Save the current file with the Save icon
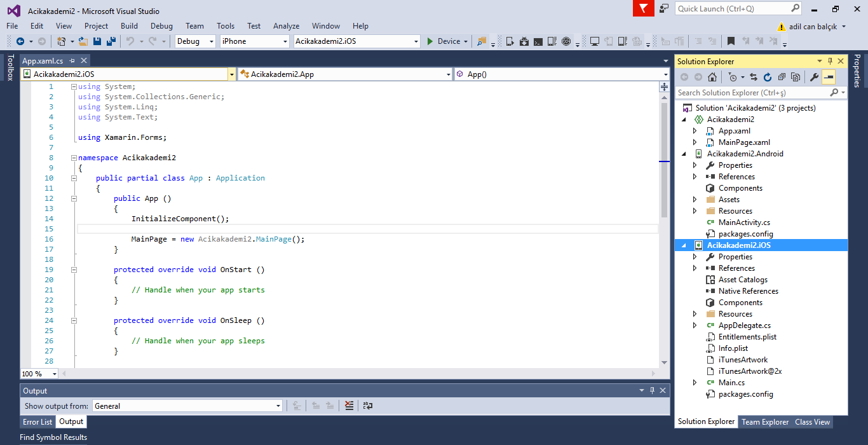868x445 pixels. click(97, 41)
